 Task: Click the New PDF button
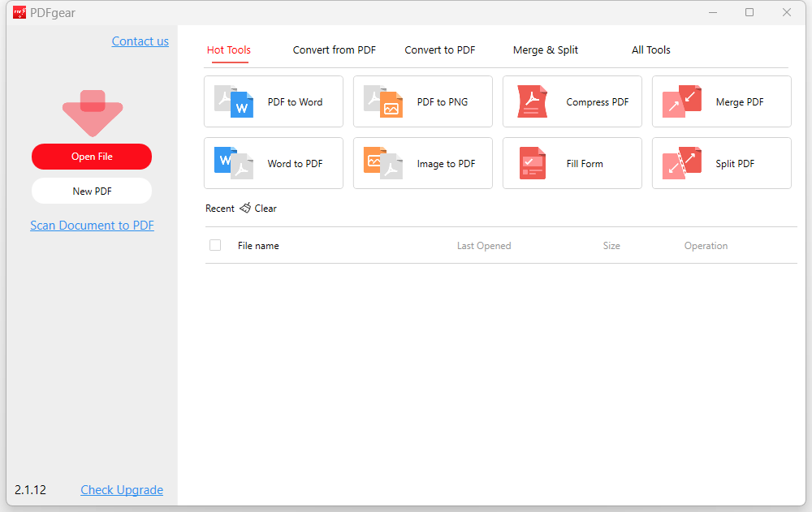pos(92,191)
